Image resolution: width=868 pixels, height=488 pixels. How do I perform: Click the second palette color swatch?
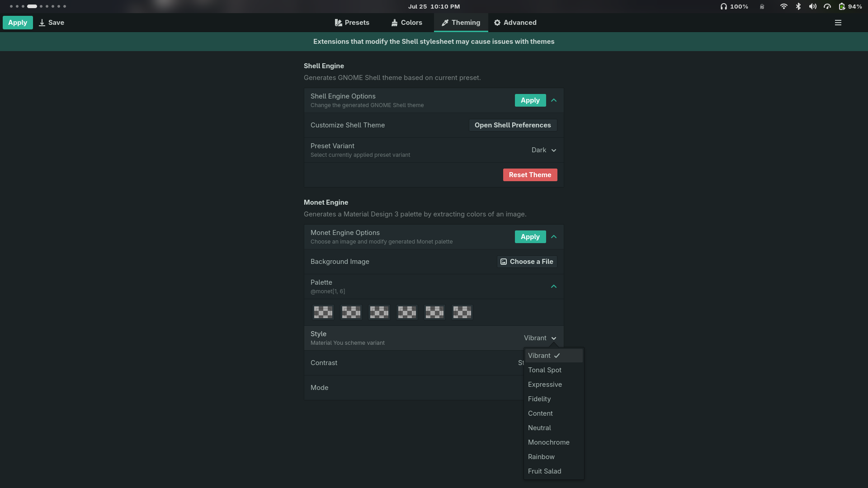[x=351, y=312]
